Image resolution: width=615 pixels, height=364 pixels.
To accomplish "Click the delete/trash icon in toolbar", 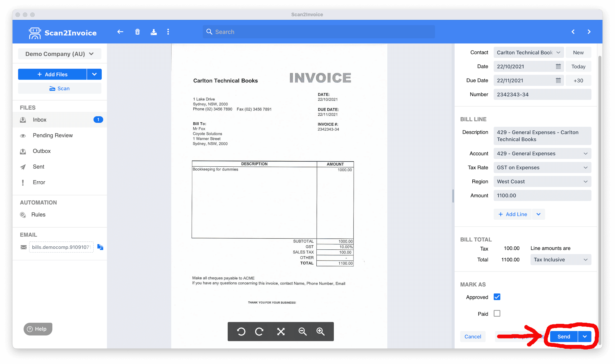I will [x=138, y=32].
